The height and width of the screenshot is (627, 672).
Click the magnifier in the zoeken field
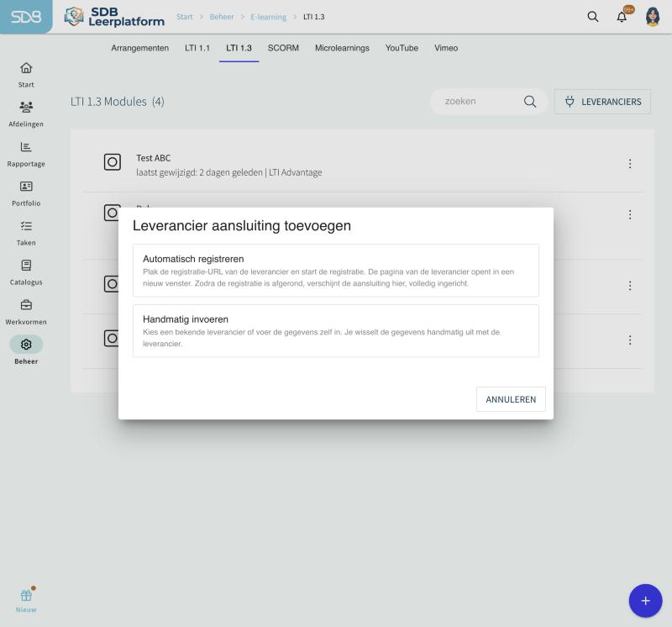(530, 102)
